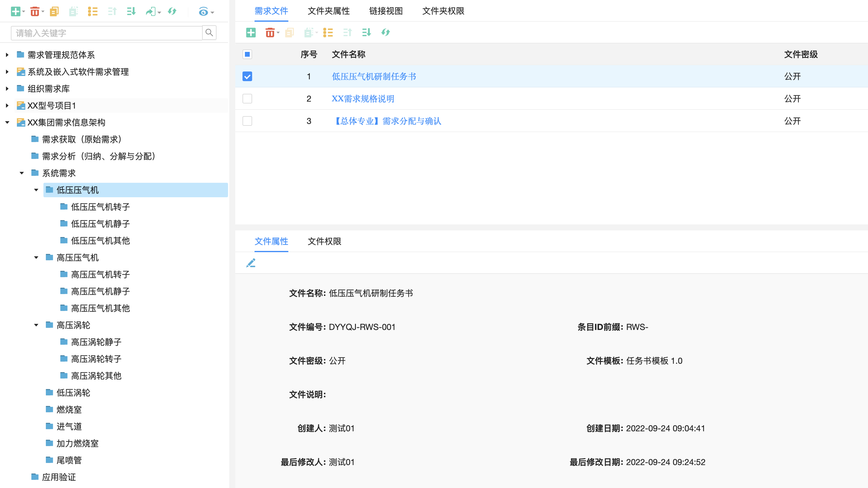868x488 pixels.
Task: Click the green add file button above the file table
Action: pyautogui.click(x=251, y=32)
